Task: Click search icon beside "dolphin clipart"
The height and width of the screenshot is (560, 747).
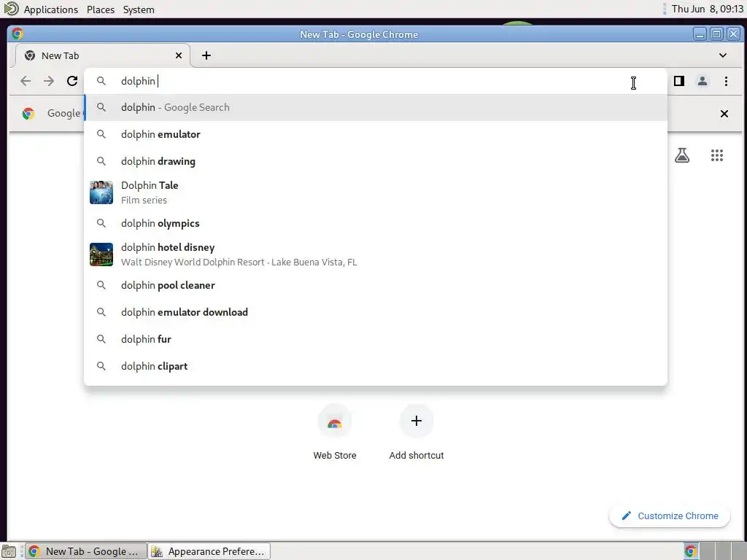Action: [x=101, y=366]
